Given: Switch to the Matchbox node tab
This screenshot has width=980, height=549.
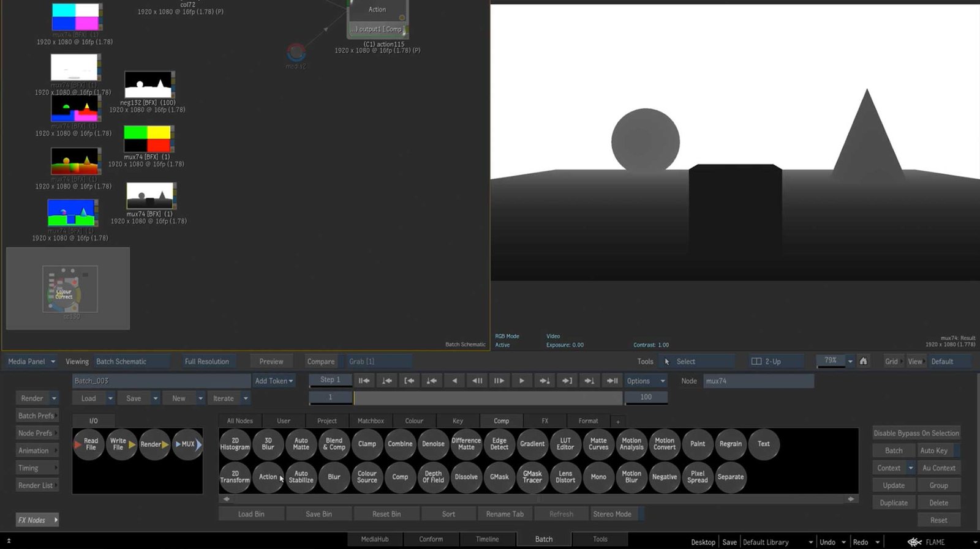Looking at the screenshot, I should (371, 421).
